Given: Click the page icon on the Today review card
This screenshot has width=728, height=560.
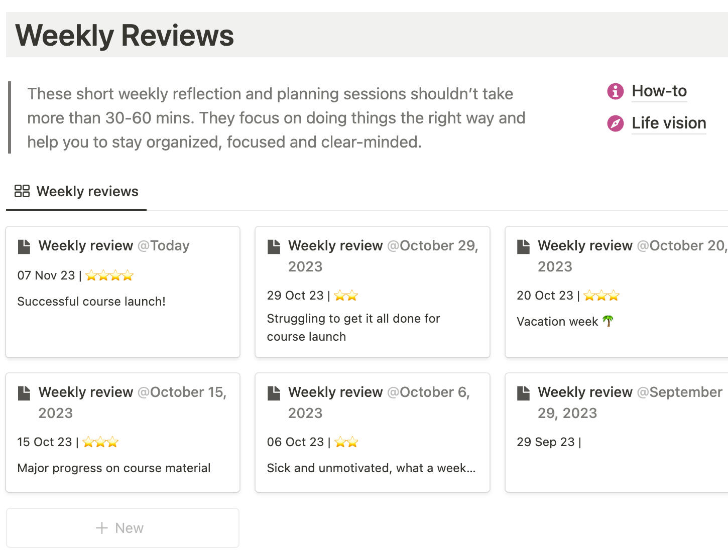Looking at the screenshot, I should point(24,245).
